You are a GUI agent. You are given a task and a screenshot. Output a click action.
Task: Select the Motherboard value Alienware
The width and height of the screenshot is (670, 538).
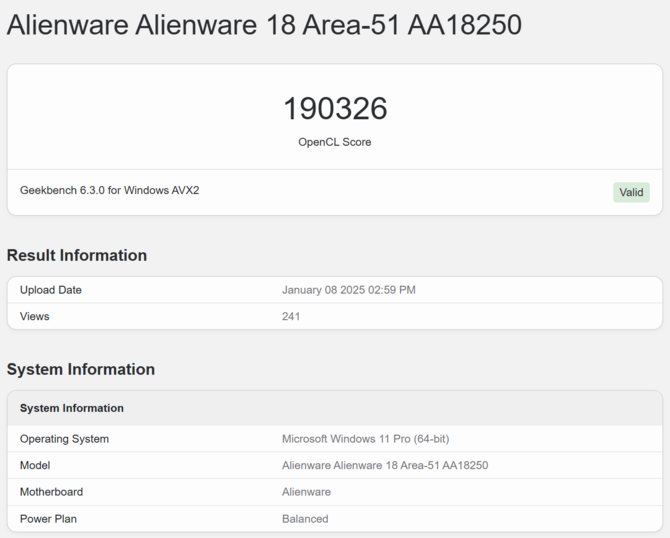tap(306, 492)
